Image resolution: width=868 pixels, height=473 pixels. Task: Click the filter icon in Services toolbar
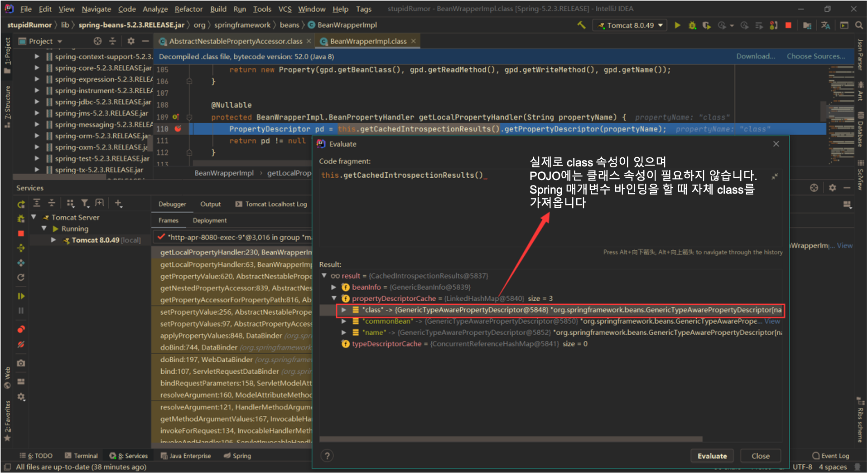tap(85, 203)
